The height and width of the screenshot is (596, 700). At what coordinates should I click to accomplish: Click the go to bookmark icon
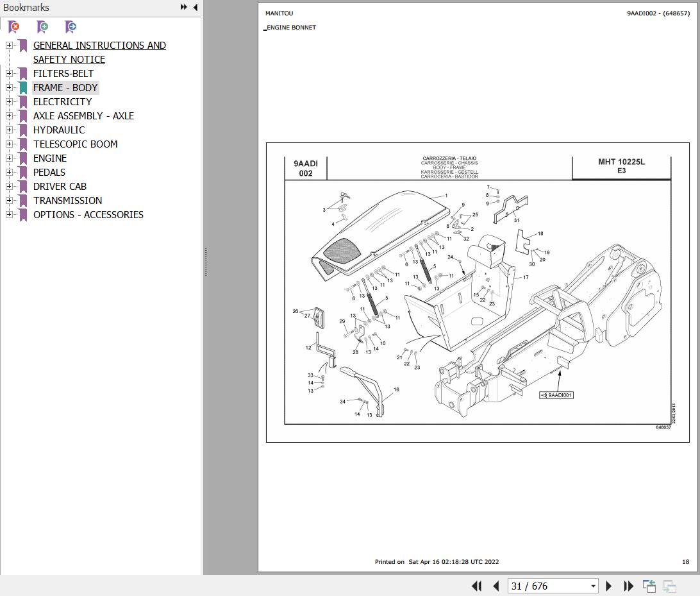point(71,27)
